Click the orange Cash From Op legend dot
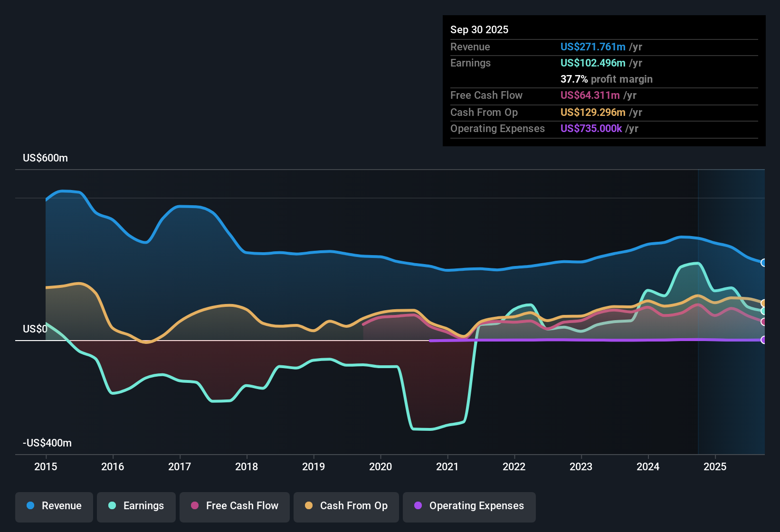Viewport: 780px width, 532px height. coord(308,506)
